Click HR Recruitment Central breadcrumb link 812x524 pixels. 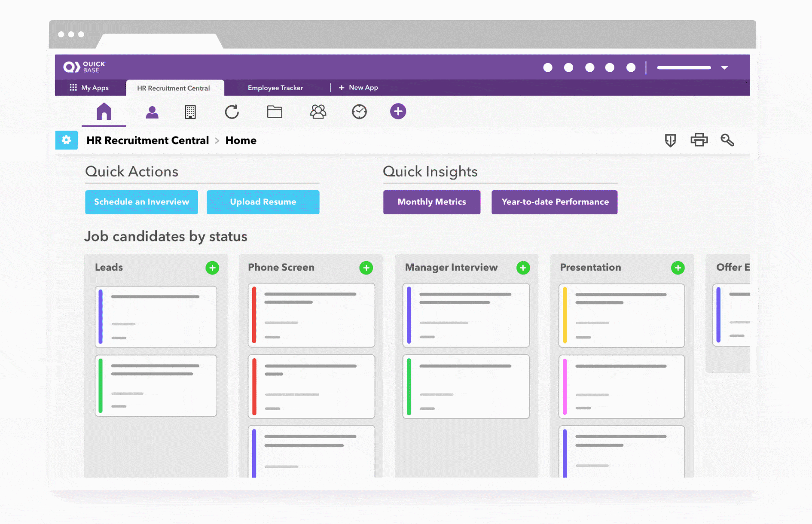[148, 140]
